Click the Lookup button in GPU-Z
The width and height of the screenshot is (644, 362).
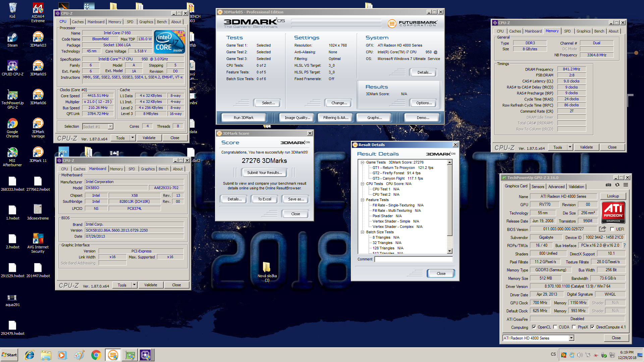[x=613, y=196]
